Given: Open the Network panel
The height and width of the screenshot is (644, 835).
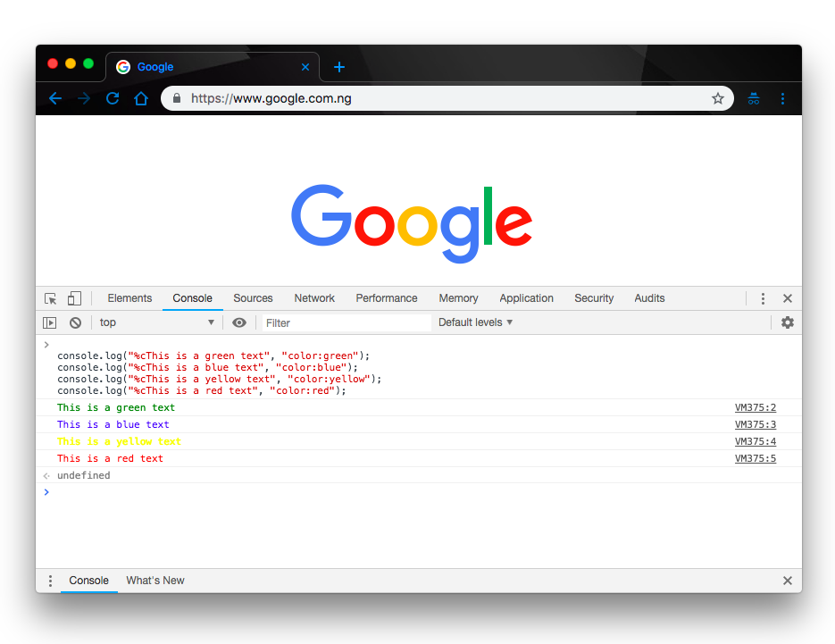Looking at the screenshot, I should [x=314, y=298].
